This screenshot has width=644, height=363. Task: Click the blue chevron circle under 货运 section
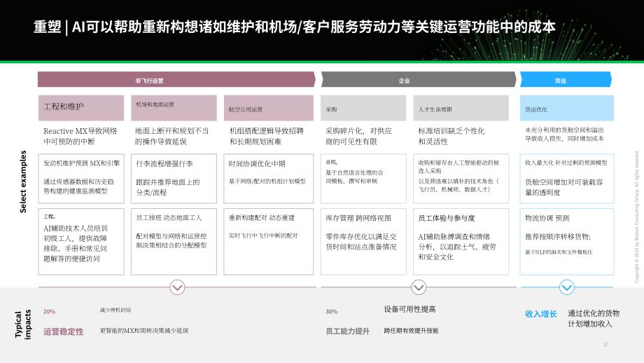[567, 287]
